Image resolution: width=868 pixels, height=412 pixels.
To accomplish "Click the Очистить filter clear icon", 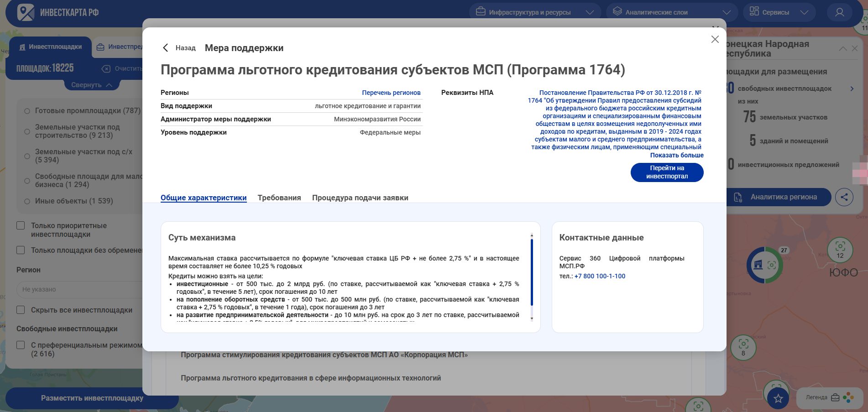I will click(x=106, y=69).
